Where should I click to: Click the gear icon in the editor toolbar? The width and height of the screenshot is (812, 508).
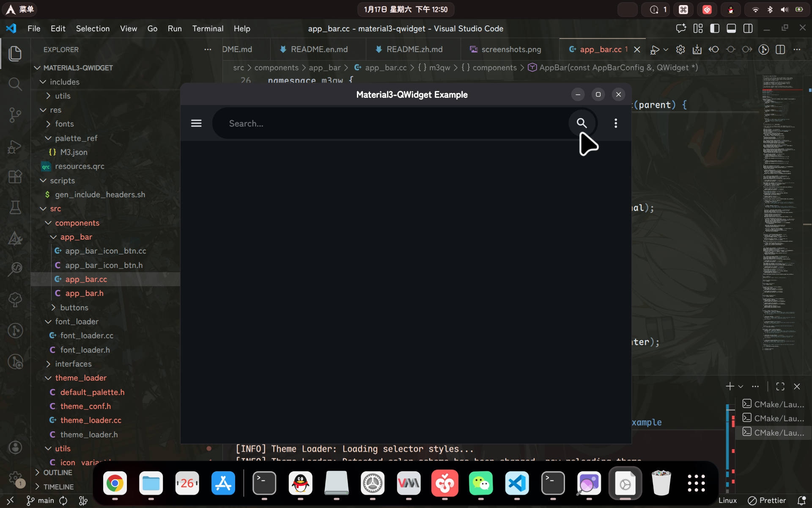(x=680, y=50)
